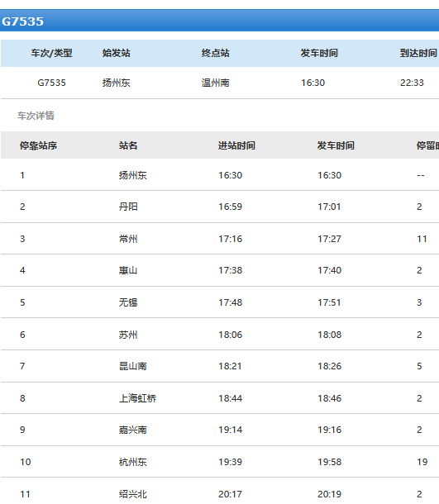Click train number G7535 in summary row

51,83
